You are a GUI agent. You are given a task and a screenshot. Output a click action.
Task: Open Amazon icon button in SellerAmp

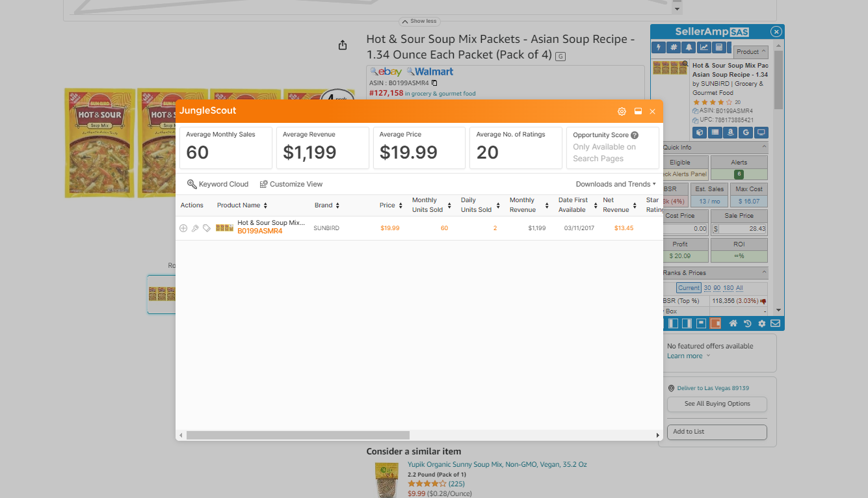coord(731,133)
